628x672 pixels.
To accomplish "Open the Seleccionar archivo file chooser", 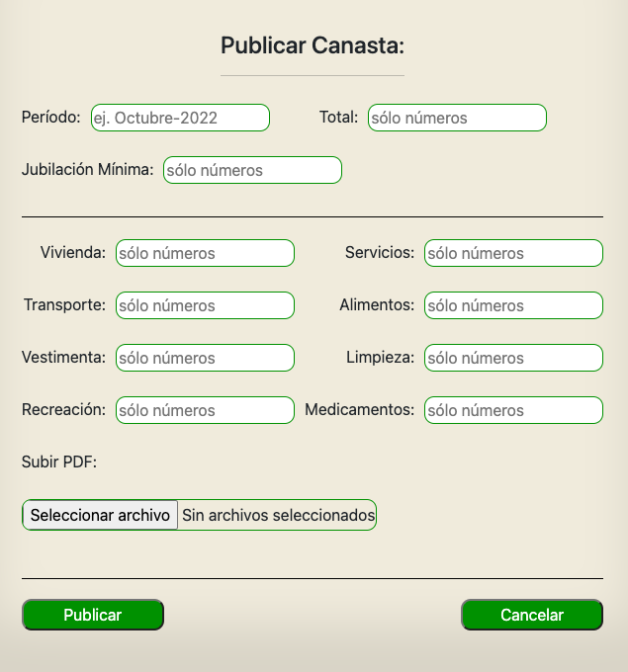I will point(100,515).
